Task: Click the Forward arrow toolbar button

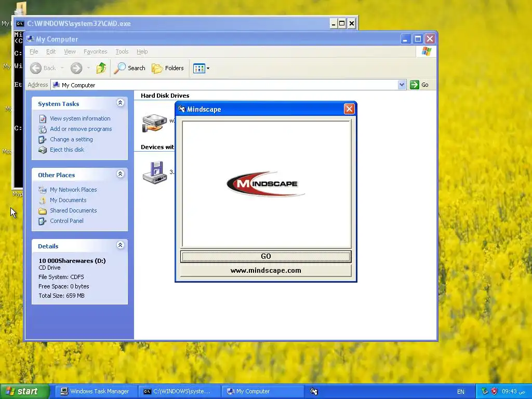Action: [x=76, y=68]
